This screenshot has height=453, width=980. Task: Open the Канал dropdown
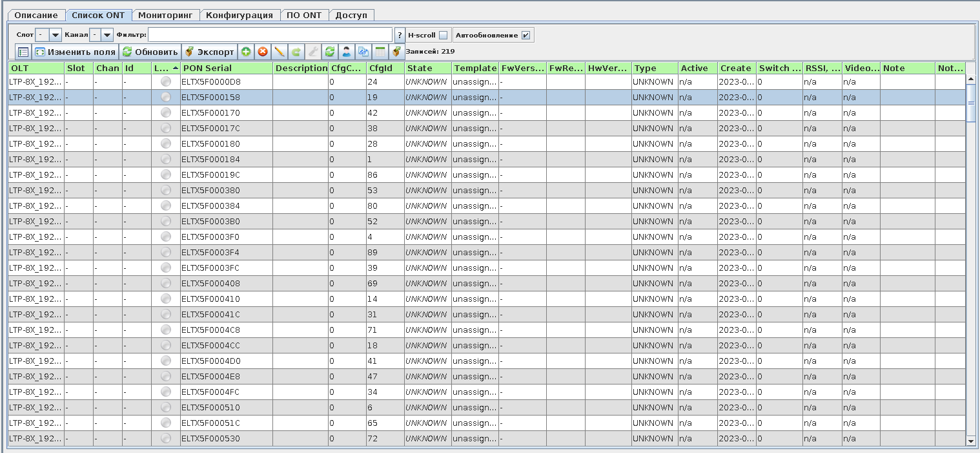tap(107, 35)
